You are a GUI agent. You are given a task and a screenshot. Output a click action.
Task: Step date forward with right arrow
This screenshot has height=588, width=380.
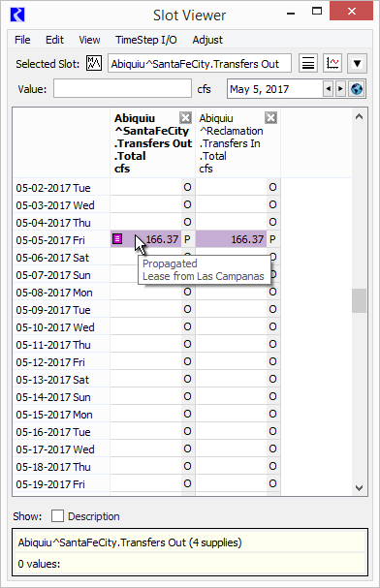340,89
